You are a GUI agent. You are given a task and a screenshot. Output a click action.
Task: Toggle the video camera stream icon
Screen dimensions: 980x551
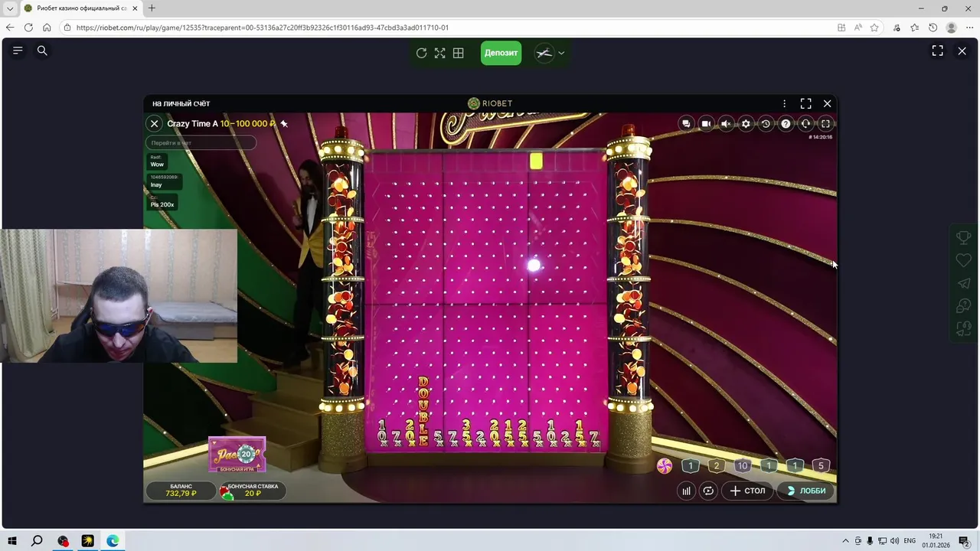(706, 124)
